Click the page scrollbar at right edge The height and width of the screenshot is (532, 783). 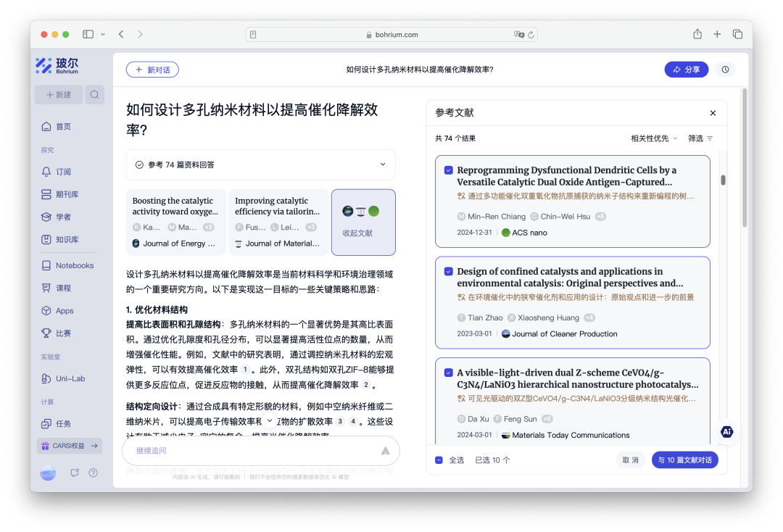click(744, 158)
